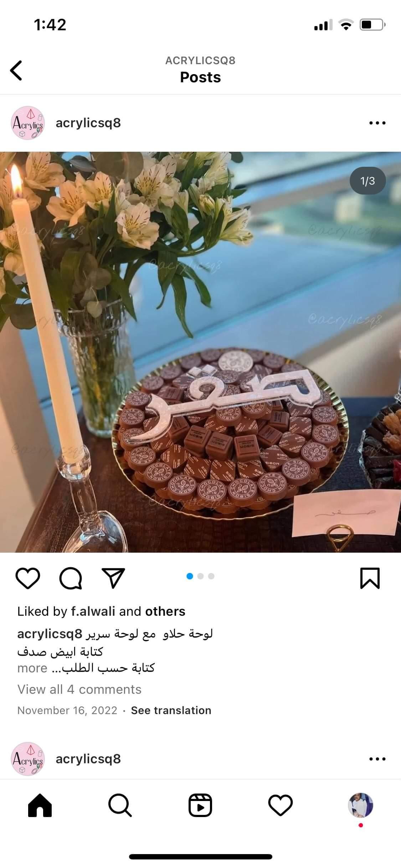Open the Reels tab
Viewport: 401px width, 868px height.
click(200, 805)
